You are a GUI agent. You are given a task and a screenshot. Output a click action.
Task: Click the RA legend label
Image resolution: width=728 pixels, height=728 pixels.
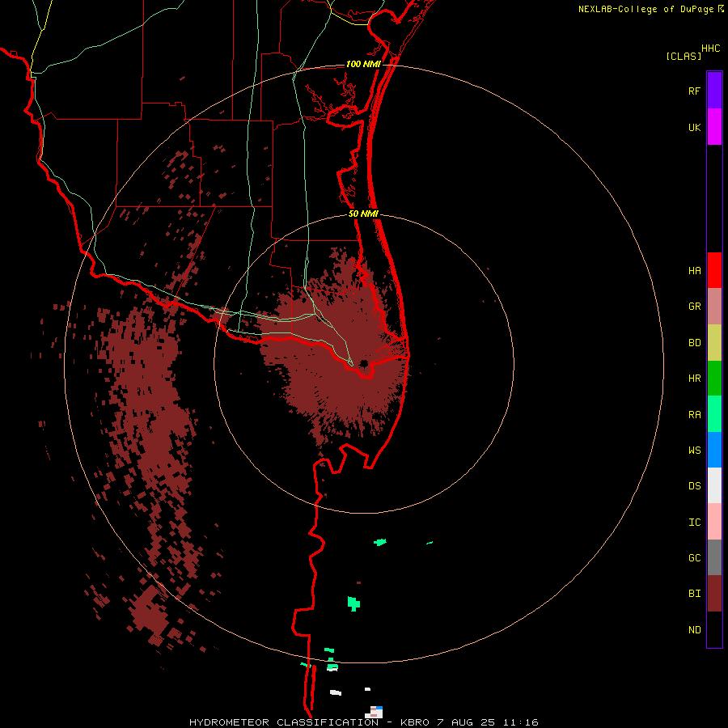point(694,415)
